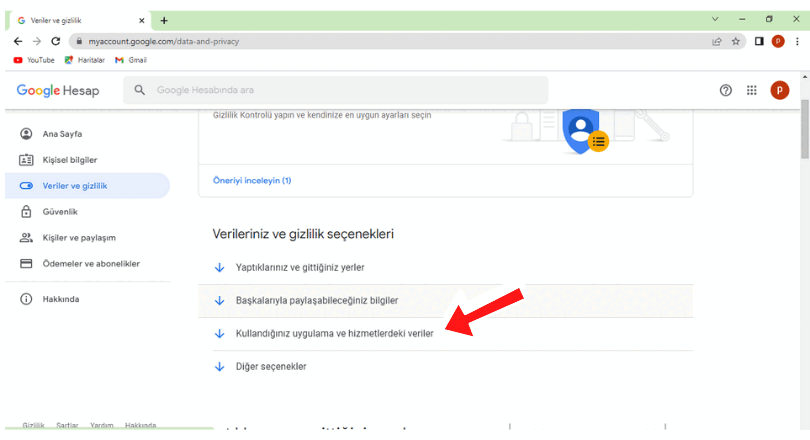Open the Chrome three-dot menu

point(797,41)
